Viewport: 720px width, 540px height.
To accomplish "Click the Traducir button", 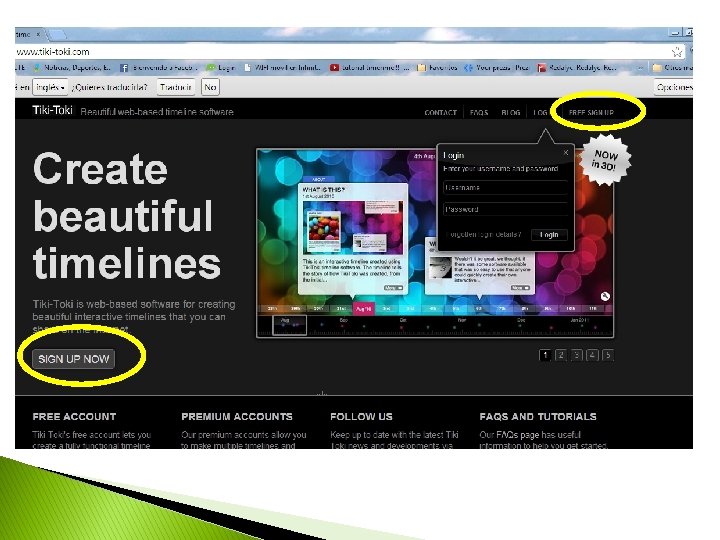I will [x=175, y=87].
